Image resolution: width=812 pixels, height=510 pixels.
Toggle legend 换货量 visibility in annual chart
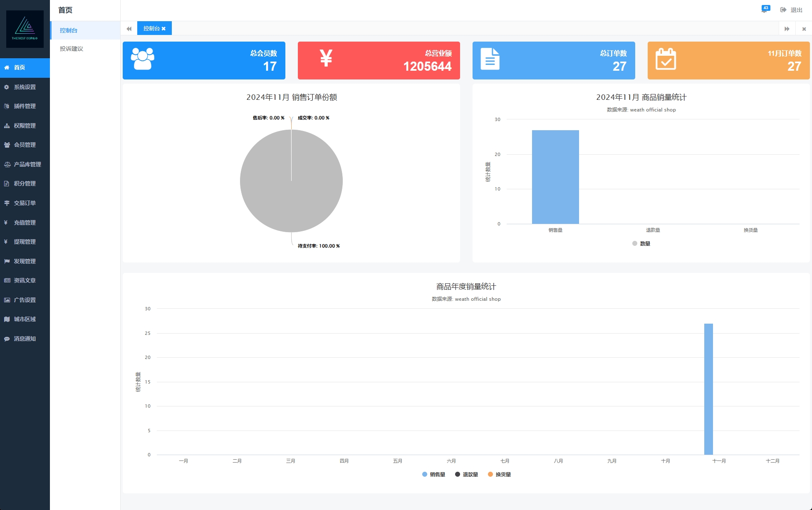coord(503,474)
